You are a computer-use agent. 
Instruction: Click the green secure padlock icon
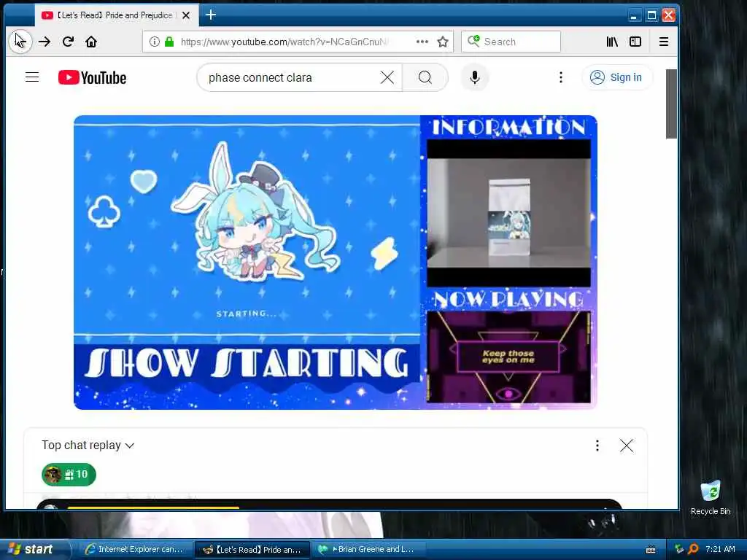[x=169, y=42]
